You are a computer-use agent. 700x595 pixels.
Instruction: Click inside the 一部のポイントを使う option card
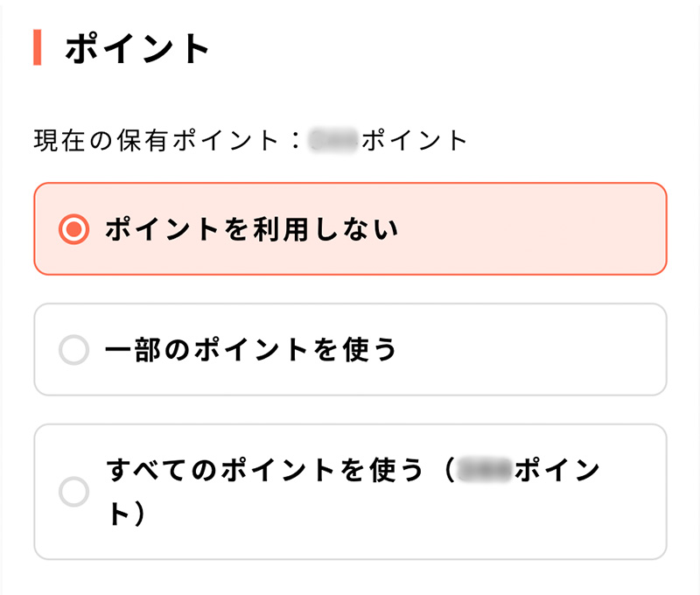click(350, 349)
